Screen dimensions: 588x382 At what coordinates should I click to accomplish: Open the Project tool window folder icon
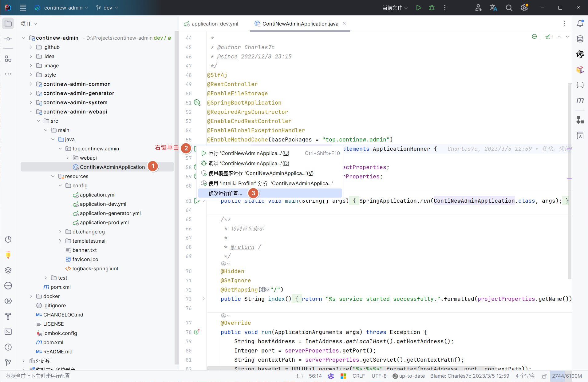pos(8,24)
